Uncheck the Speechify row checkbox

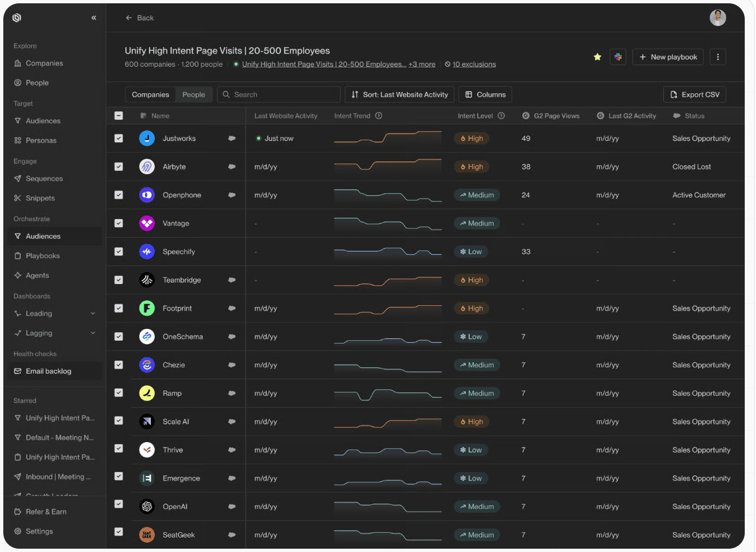click(x=118, y=252)
